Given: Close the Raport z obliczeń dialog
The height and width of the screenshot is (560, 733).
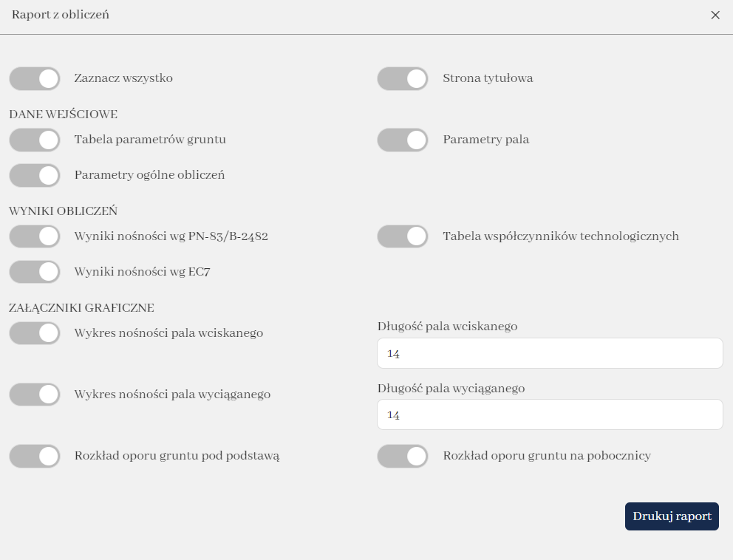Looking at the screenshot, I should [715, 15].
